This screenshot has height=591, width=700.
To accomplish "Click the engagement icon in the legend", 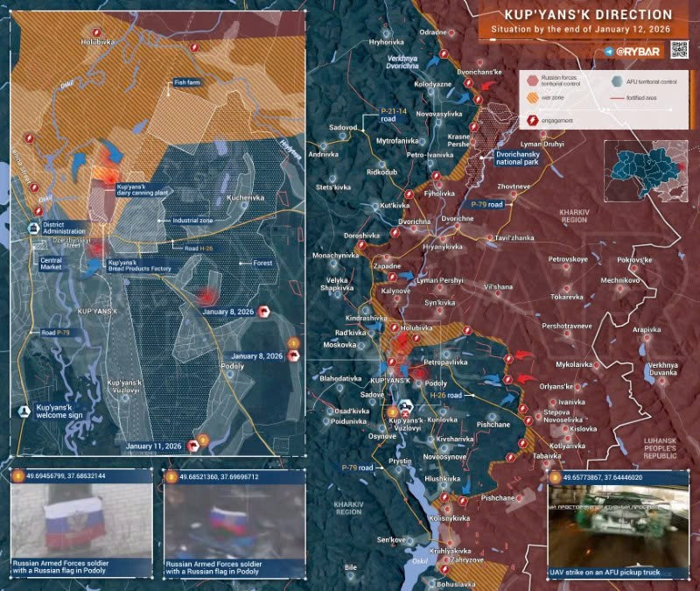I will click(x=531, y=120).
